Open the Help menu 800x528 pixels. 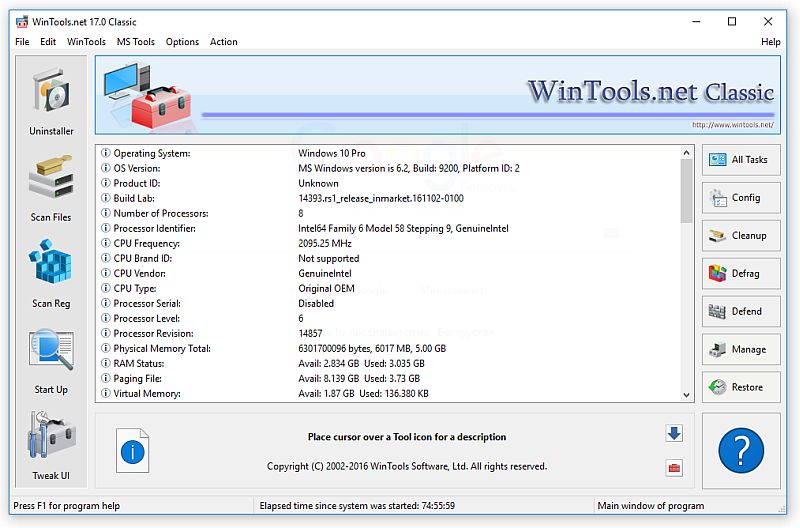pyautogui.click(x=770, y=42)
